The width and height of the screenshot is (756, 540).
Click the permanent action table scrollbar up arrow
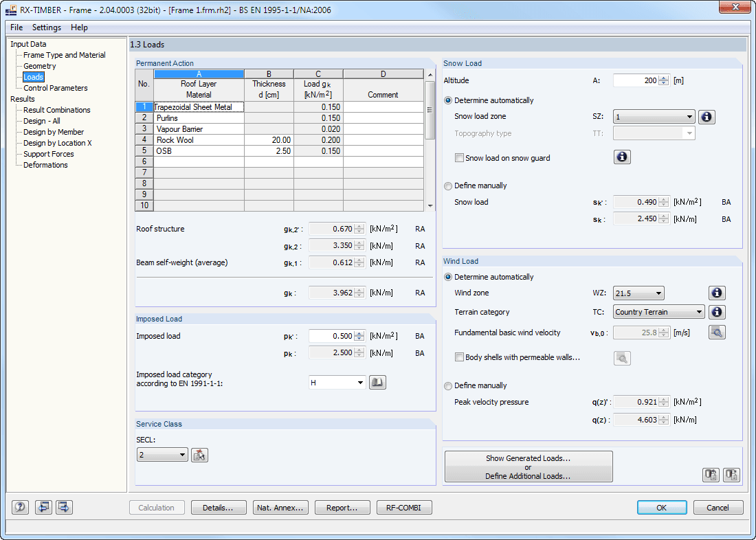click(430, 75)
